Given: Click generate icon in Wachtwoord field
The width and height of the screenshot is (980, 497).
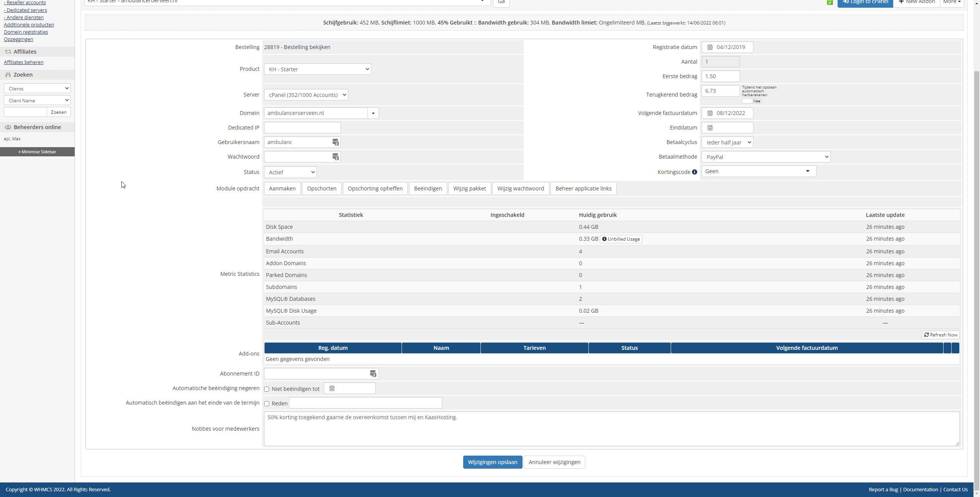Looking at the screenshot, I should point(335,157).
